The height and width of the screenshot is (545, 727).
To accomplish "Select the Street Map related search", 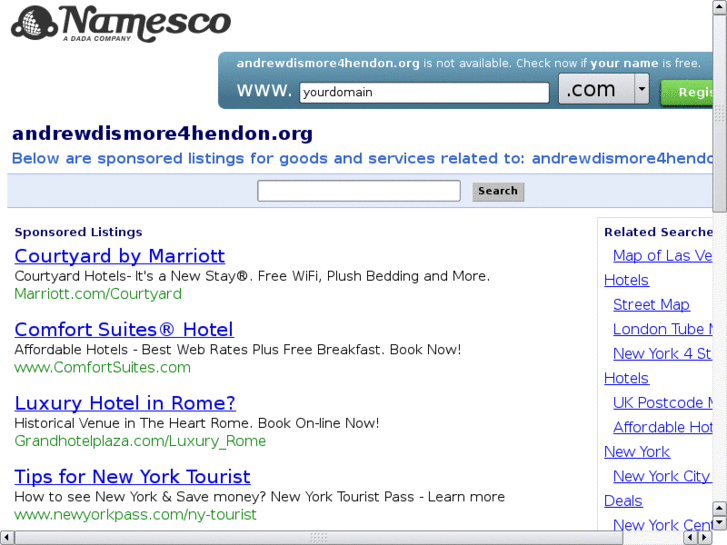I will pyautogui.click(x=651, y=305).
